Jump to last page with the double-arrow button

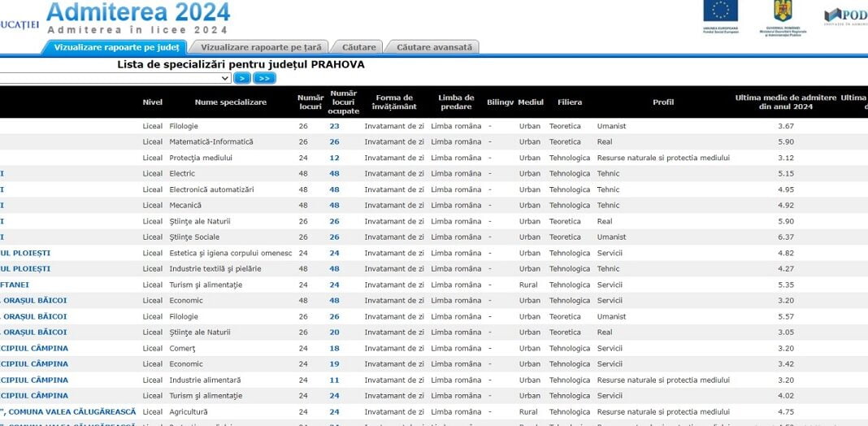click(x=264, y=78)
